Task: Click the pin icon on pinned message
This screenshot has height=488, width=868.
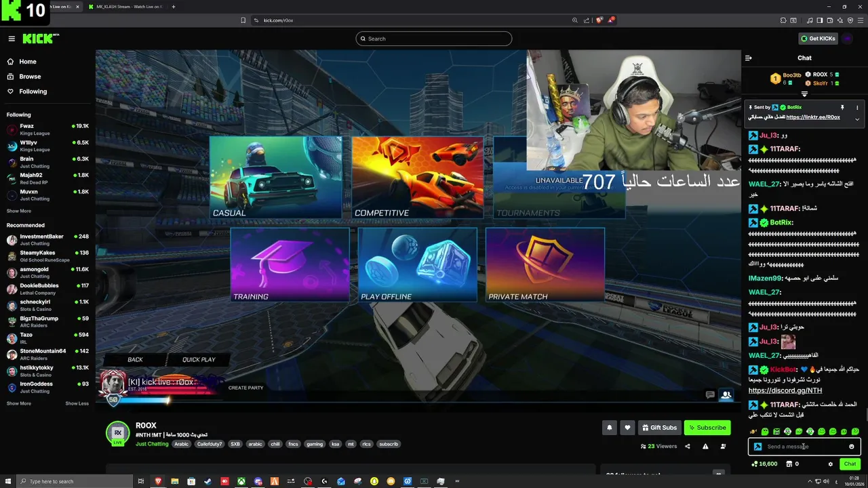Action: point(842,108)
